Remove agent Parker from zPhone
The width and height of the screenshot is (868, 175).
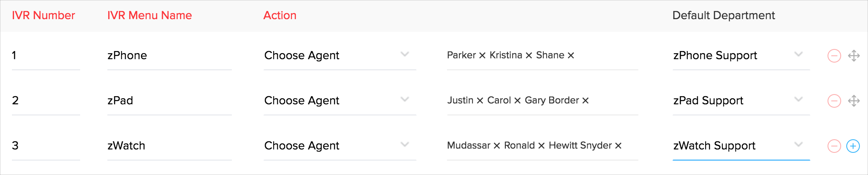click(482, 56)
